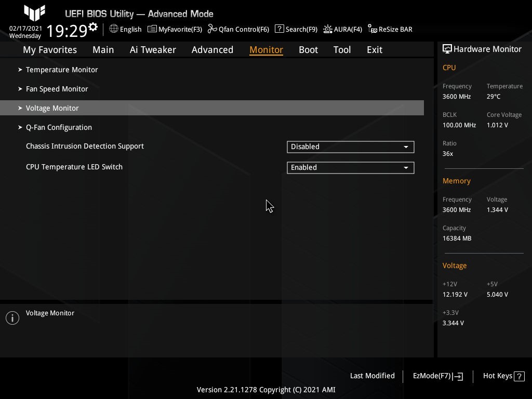Click the ReSize BAR icon
532x399 pixels.
pyautogui.click(x=373, y=29)
